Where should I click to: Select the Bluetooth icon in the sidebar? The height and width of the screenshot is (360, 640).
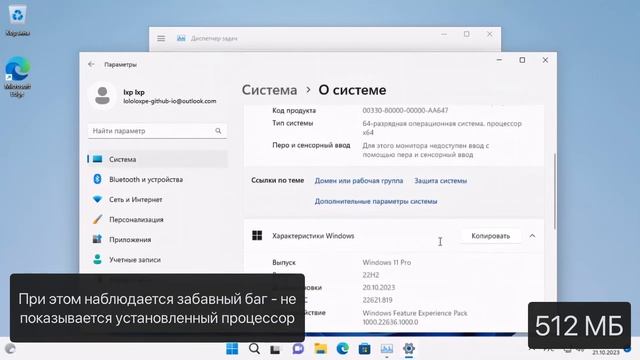click(x=97, y=179)
